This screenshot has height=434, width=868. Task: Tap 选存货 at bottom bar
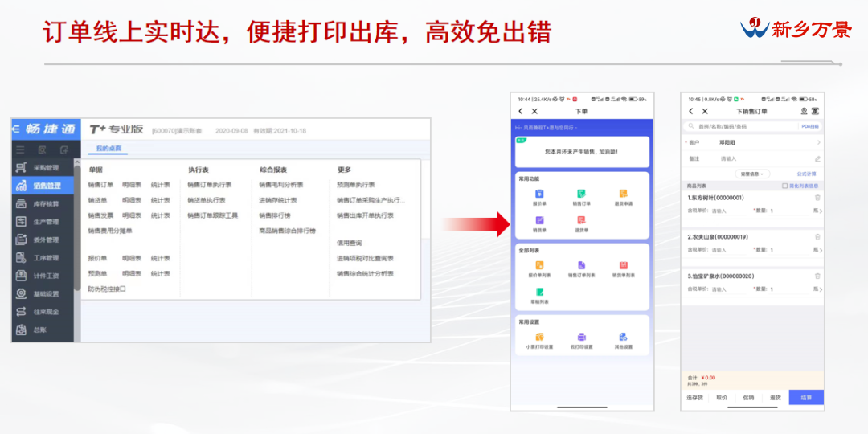694,398
